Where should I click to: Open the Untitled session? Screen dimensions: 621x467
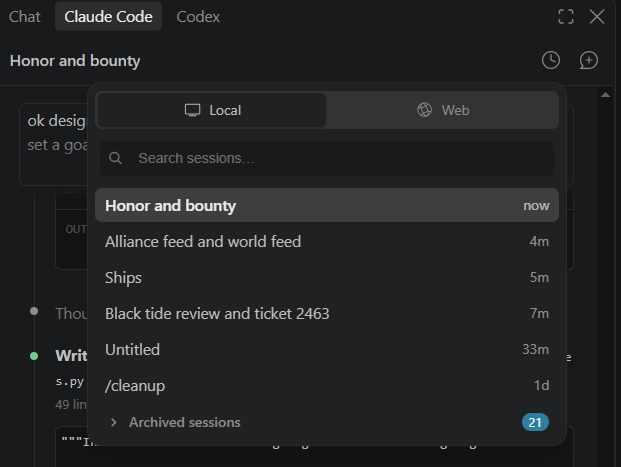pyautogui.click(x=327, y=350)
